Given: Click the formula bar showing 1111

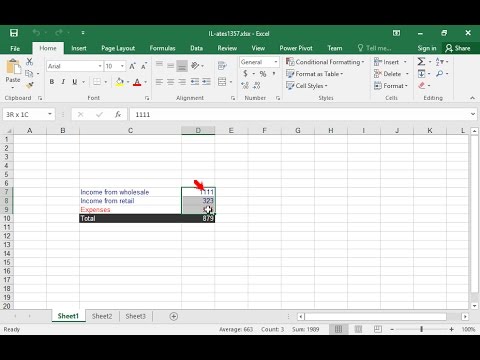Looking at the screenshot, I should pyautogui.click(x=300, y=115).
